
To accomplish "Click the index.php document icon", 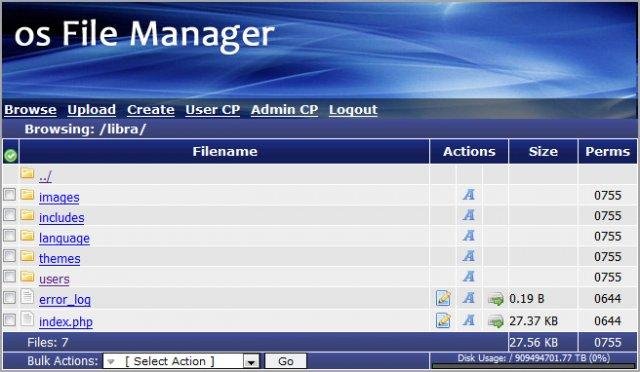I will [27, 319].
